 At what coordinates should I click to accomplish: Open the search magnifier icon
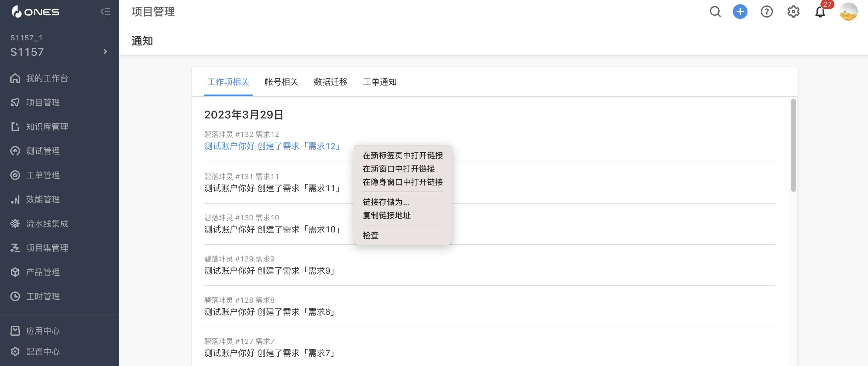(715, 12)
